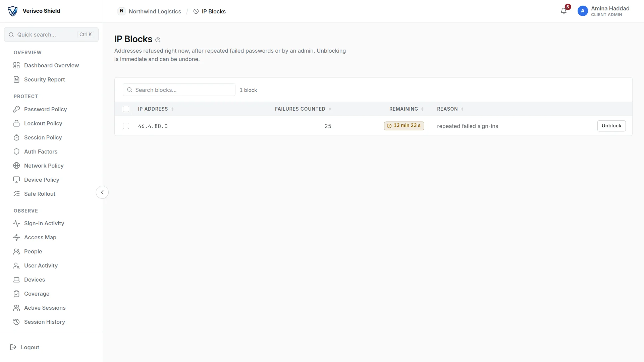The height and width of the screenshot is (362, 644).
Task: Click the Logout exit icon
Action: click(13, 347)
